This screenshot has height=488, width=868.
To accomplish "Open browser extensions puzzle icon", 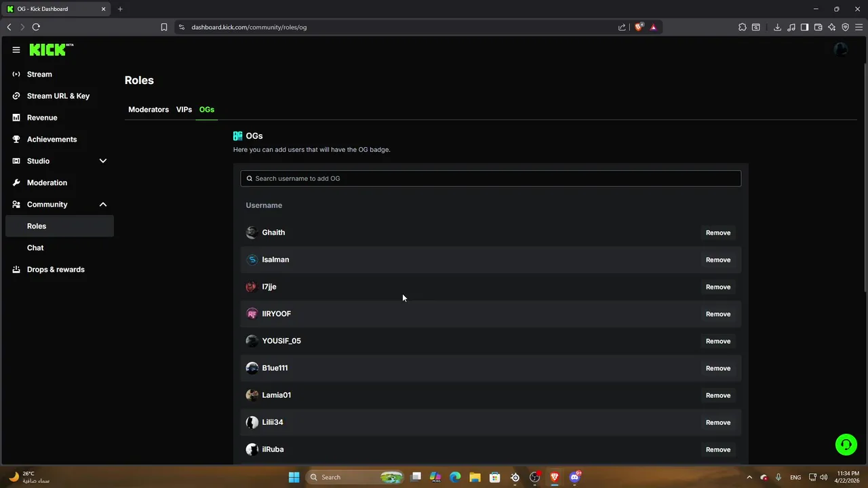I will [x=742, y=27].
